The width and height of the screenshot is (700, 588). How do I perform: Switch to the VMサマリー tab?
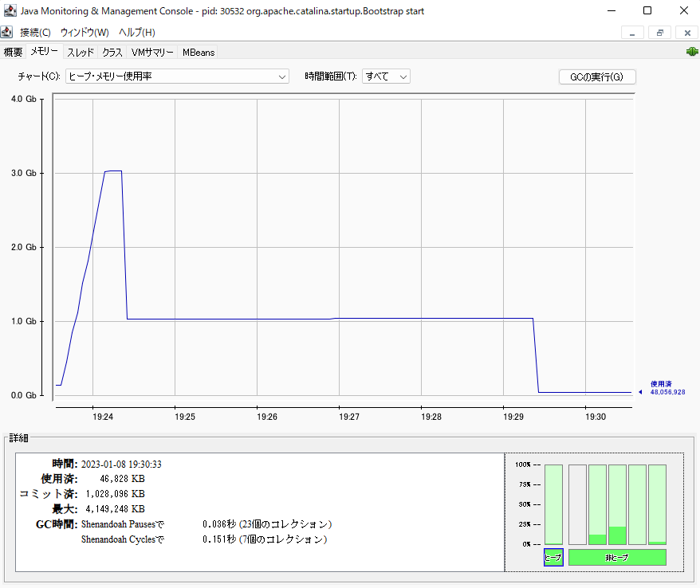[x=152, y=53]
